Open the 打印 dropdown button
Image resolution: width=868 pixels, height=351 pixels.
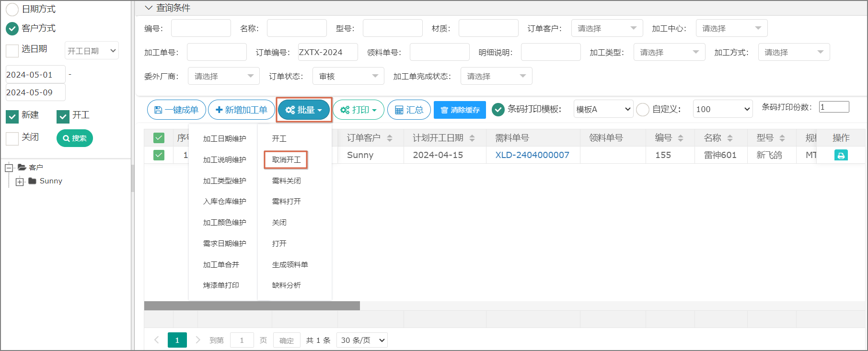point(359,110)
